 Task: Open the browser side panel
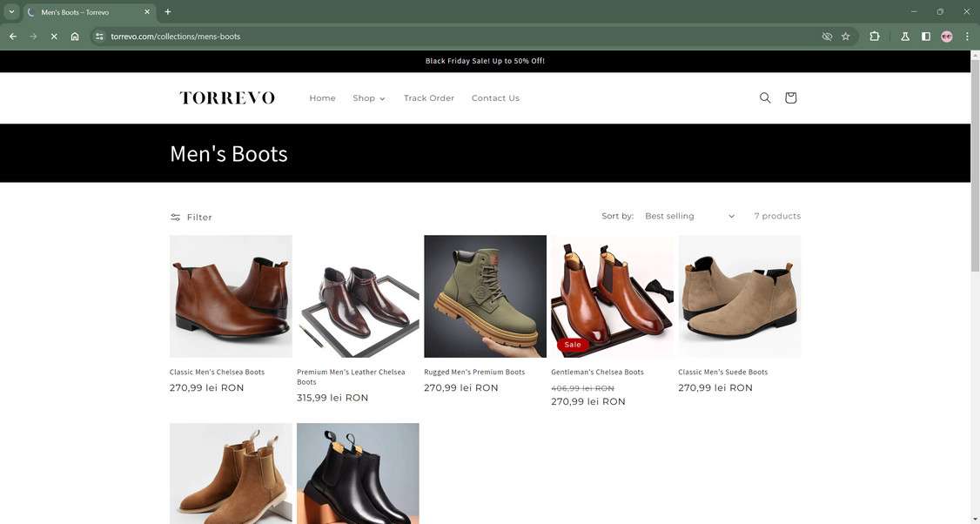[925, 36]
